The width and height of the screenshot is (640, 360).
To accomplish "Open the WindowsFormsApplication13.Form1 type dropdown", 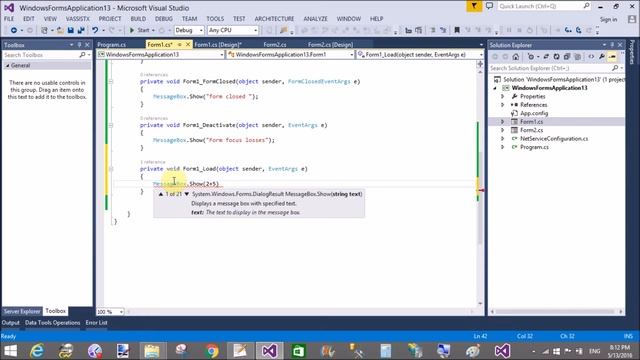I will (291, 54).
